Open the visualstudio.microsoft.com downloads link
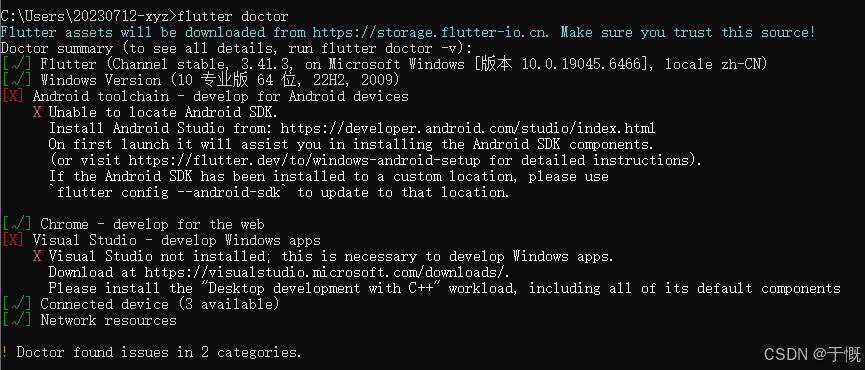Screen dimensions: 865x370 click(x=327, y=272)
